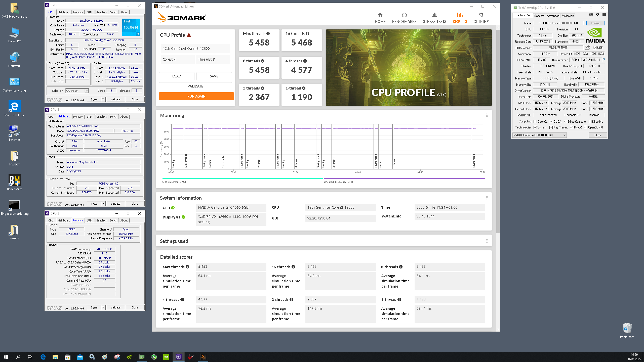The height and width of the screenshot is (362, 644).
Task: Open the Monitoring panel three-dot menu
Action: (487, 115)
